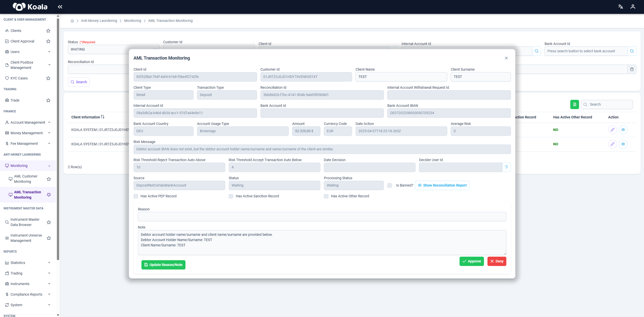Screen dimensions: 644x317
Task: Click the Bank Account Id search icon
Action: pos(632,51)
